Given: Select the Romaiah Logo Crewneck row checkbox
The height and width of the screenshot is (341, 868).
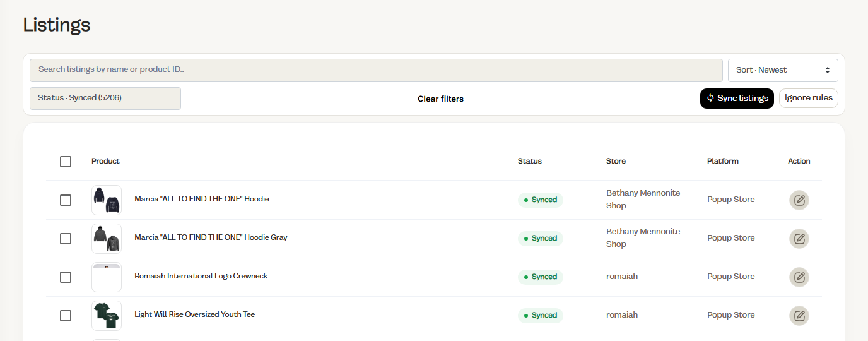Looking at the screenshot, I should point(66,277).
